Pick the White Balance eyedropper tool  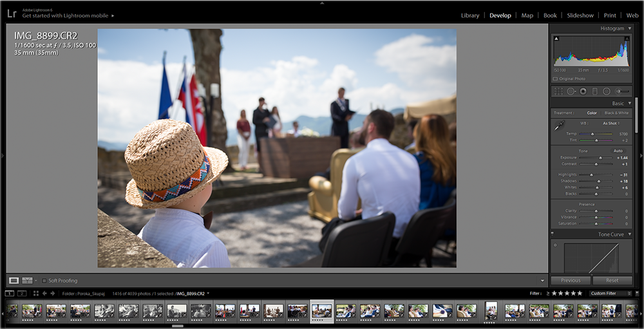click(560, 126)
